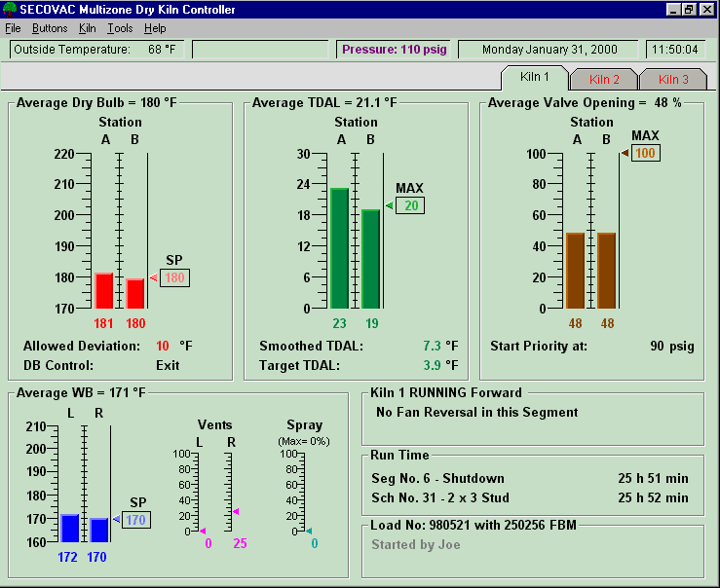Click the green Station B TDAL bar
This screenshot has height=588, width=720.
pos(370,259)
